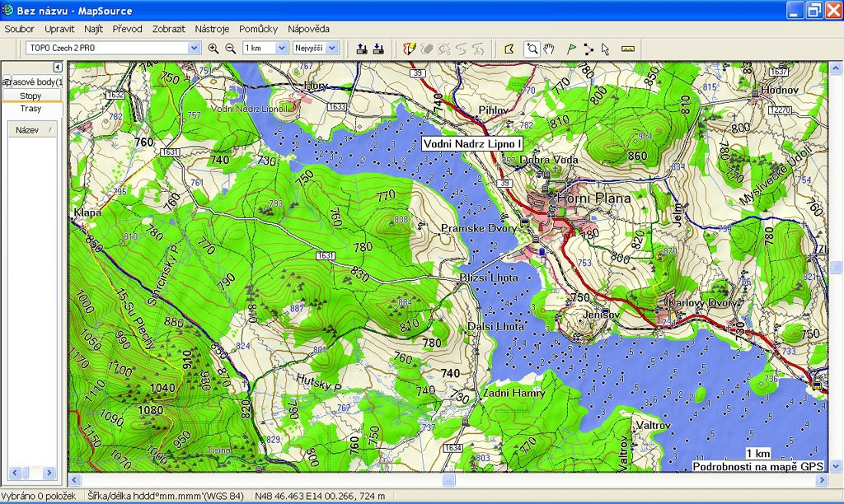
Task: Click Vybráno 0 položek status text
Action: tap(38, 496)
